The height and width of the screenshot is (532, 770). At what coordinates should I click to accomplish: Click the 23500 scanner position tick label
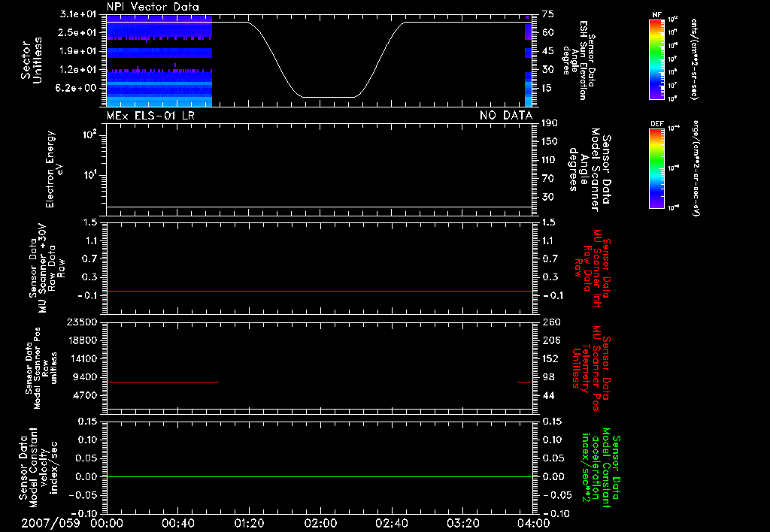[x=82, y=322]
